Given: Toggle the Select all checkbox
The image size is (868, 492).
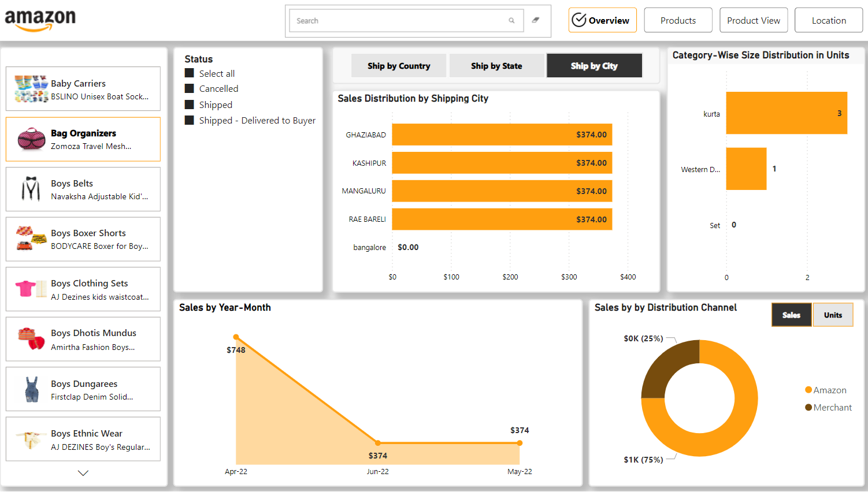Looking at the screenshot, I should click(189, 73).
